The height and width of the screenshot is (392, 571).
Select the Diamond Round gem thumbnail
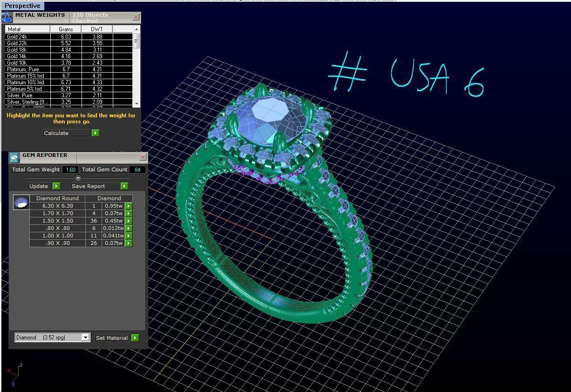(21, 203)
